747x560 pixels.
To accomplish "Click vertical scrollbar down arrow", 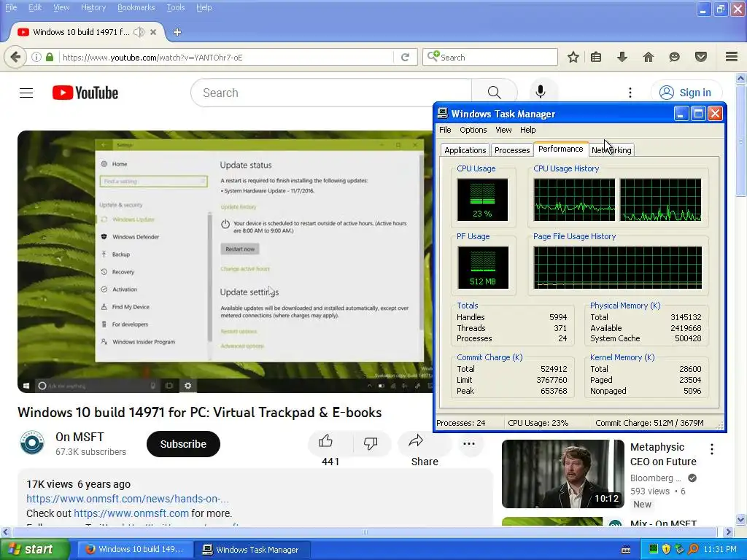I will (x=740, y=519).
